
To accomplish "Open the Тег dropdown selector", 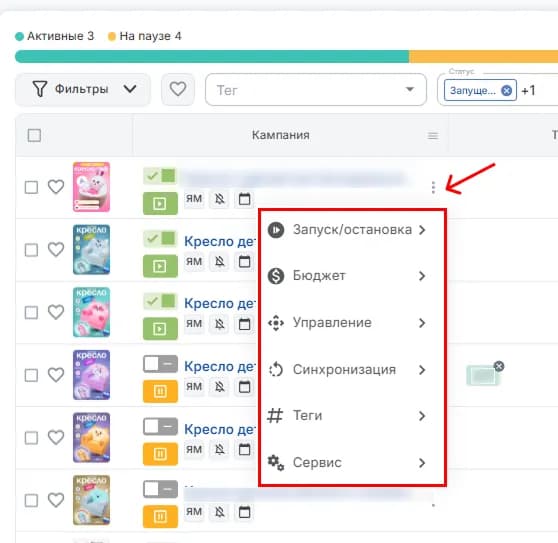I will (316, 90).
